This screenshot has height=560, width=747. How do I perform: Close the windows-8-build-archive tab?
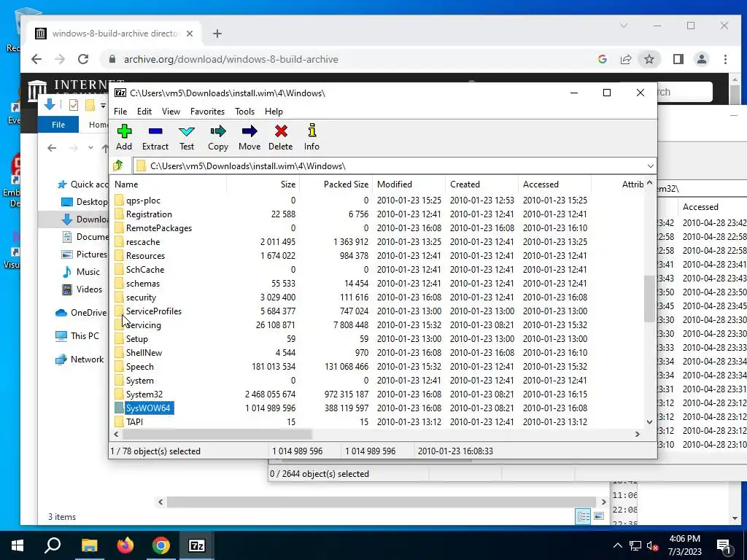coord(190,34)
